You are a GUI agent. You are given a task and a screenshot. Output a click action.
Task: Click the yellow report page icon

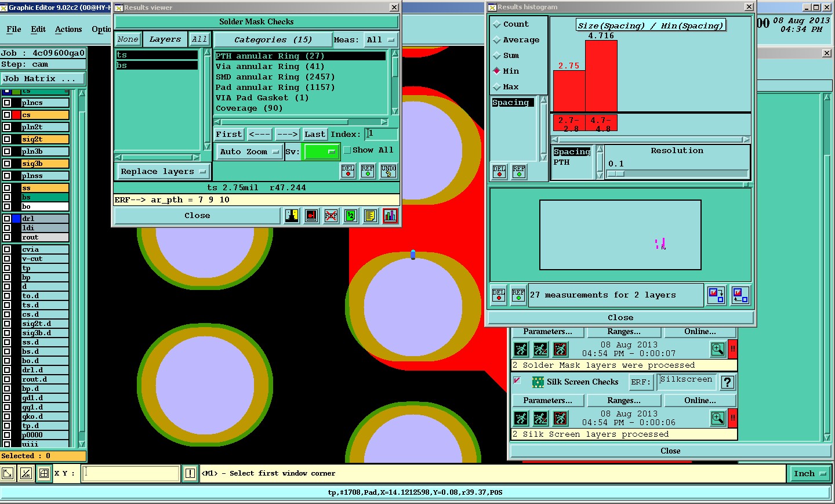point(371,216)
